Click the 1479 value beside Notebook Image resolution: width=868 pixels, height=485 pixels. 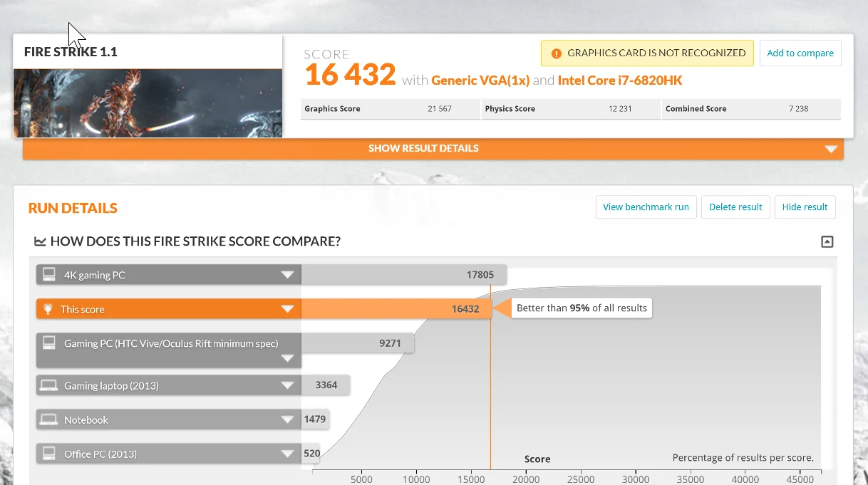coord(315,419)
